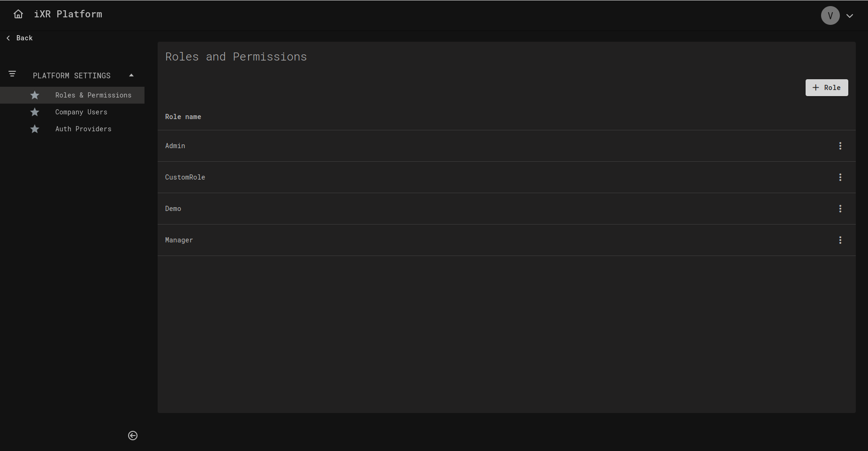
Task: Expand the user account dropdown chevron
Action: pyautogui.click(x=850, y=16)
